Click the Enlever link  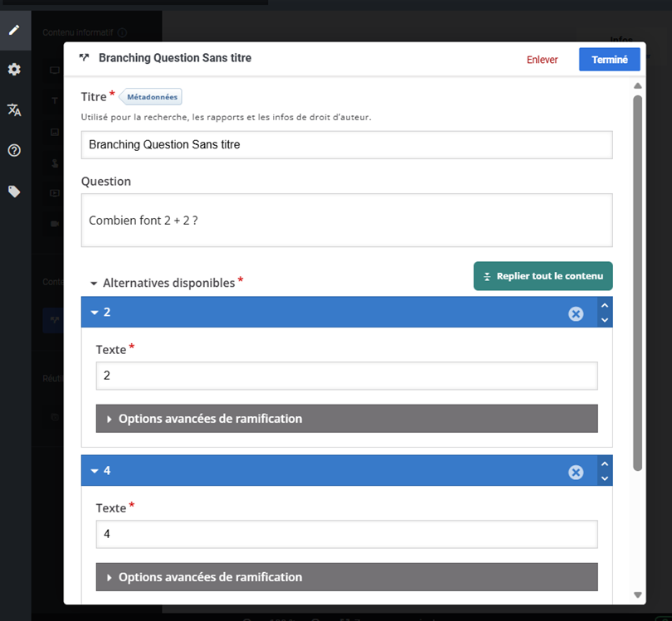click(x=542, y=60)
